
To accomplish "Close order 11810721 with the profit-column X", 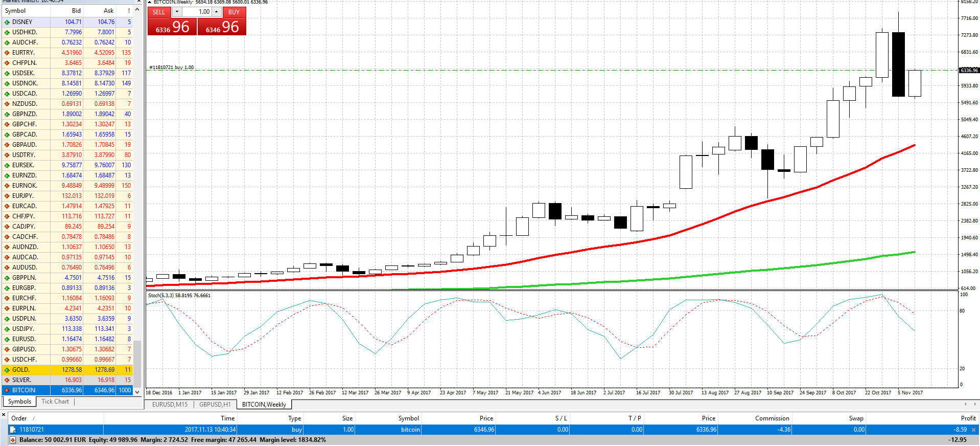I will coord(973,430).
